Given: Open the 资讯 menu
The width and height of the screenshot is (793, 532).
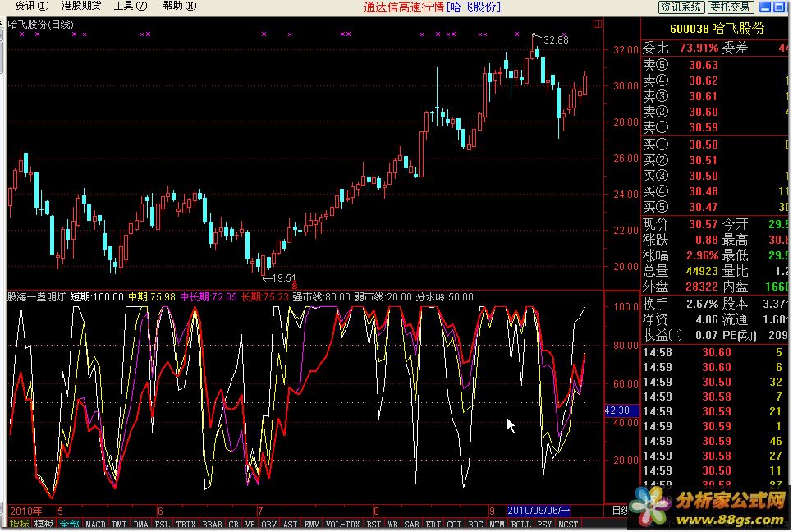Looking at the screenshot, I should click(31, 6).
